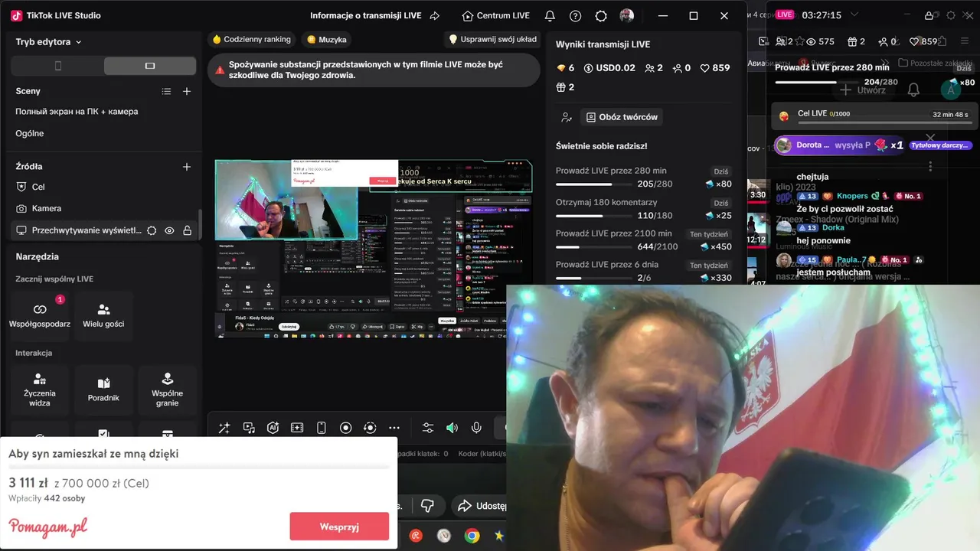This screenshot has height=551, width=980.
Task: Open the Wspólne granie tool
Action: [x=168, y=390]
